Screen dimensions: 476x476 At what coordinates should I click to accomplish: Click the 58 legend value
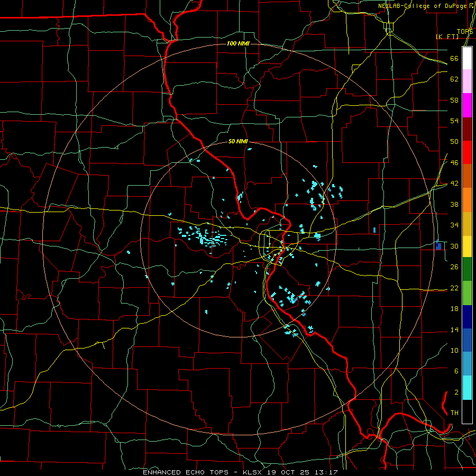coord(454,100)
